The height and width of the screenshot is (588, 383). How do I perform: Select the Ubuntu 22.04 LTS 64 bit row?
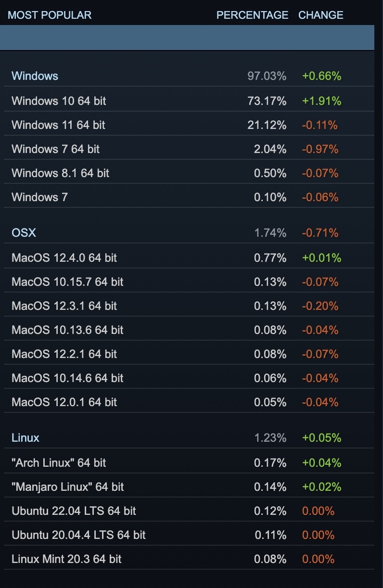point(189,511)
